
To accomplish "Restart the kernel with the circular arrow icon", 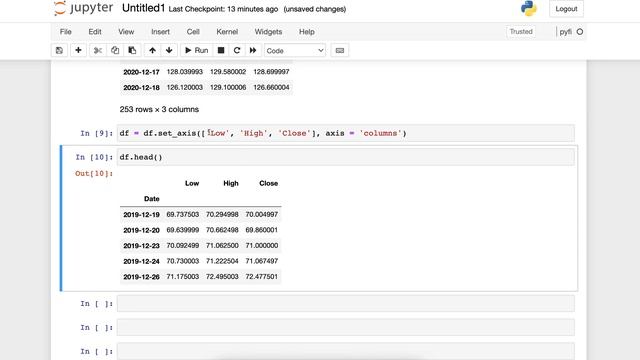I will (237, 51).
